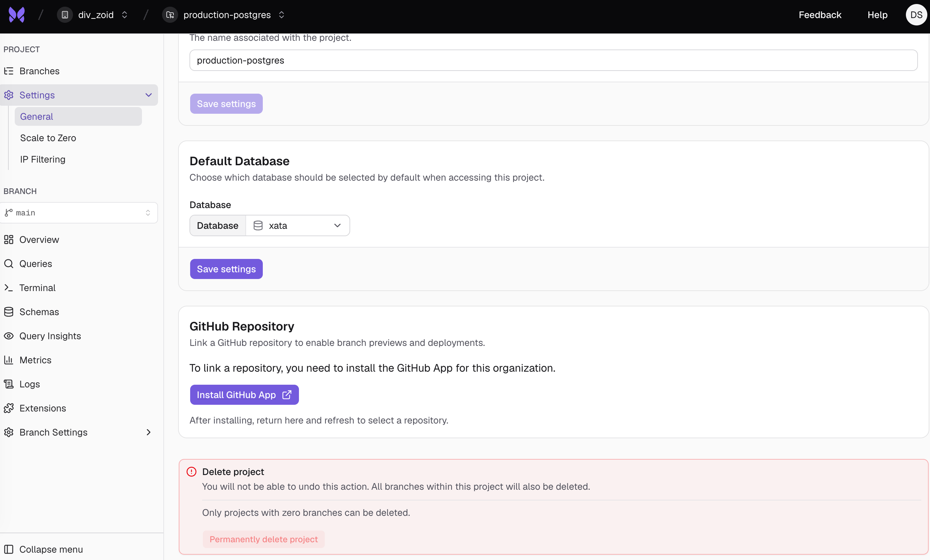Click the external link icon on Install GitHub App
This screenshot has width=930, height=560.
pos(287,395)
